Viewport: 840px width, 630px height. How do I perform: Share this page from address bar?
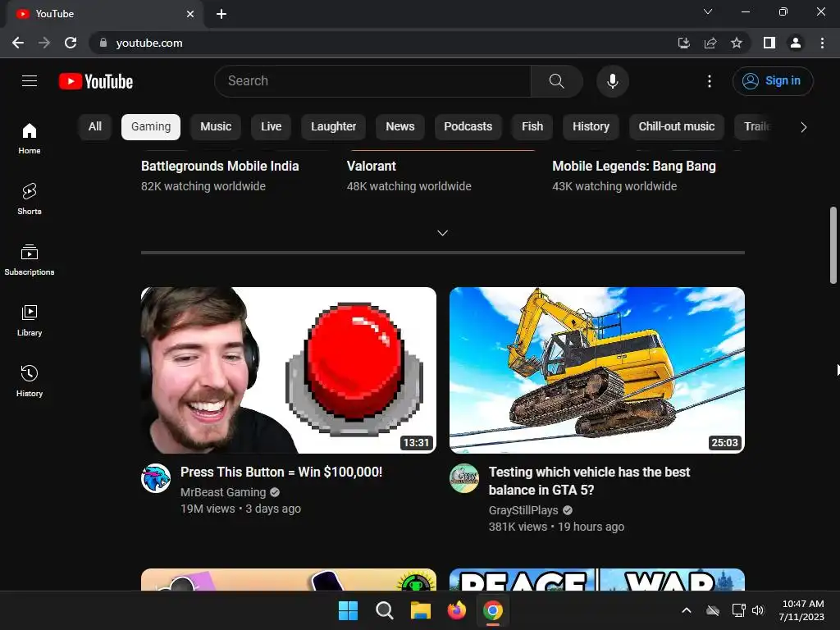[710, 43]
